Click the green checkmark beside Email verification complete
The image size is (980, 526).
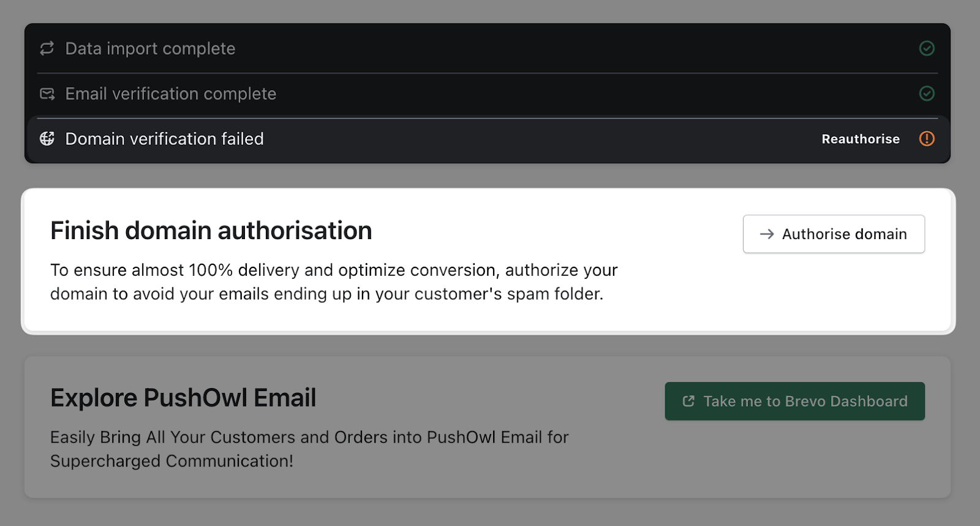(x=927, y=93)
